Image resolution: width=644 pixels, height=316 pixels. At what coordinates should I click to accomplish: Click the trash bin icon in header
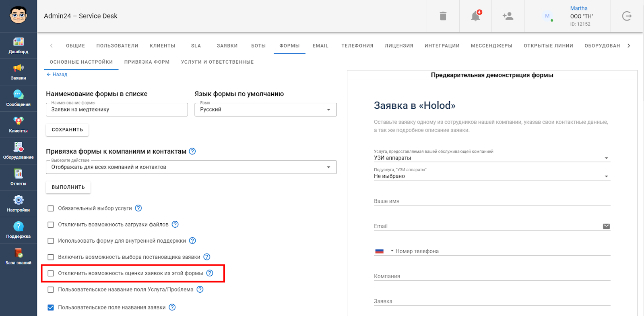pyautogui.click(x=443, y=16)
